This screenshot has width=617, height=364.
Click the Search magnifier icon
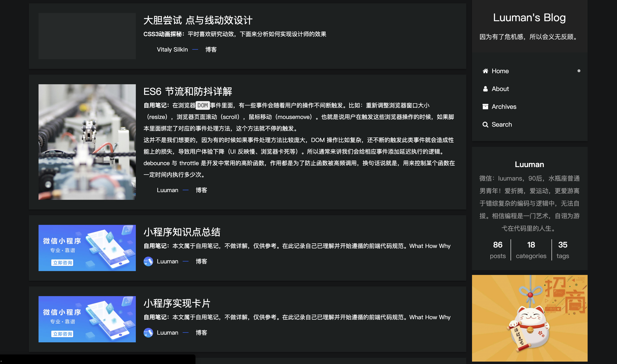click(485, 125)
